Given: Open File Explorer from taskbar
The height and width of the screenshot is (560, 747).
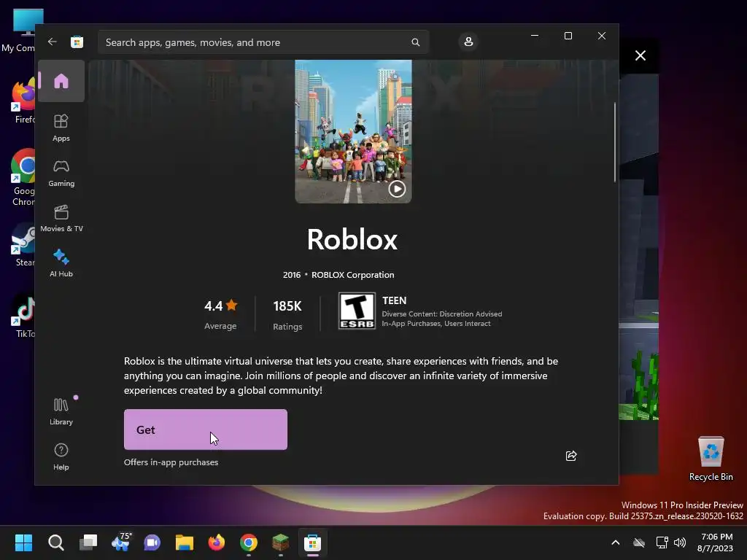Looking at the screenshot, I should 185,542.
